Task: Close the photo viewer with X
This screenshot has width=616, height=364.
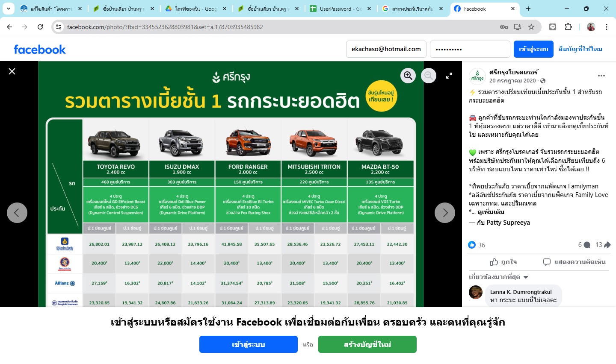Action: pyautogui.click(x=12, y=71)
